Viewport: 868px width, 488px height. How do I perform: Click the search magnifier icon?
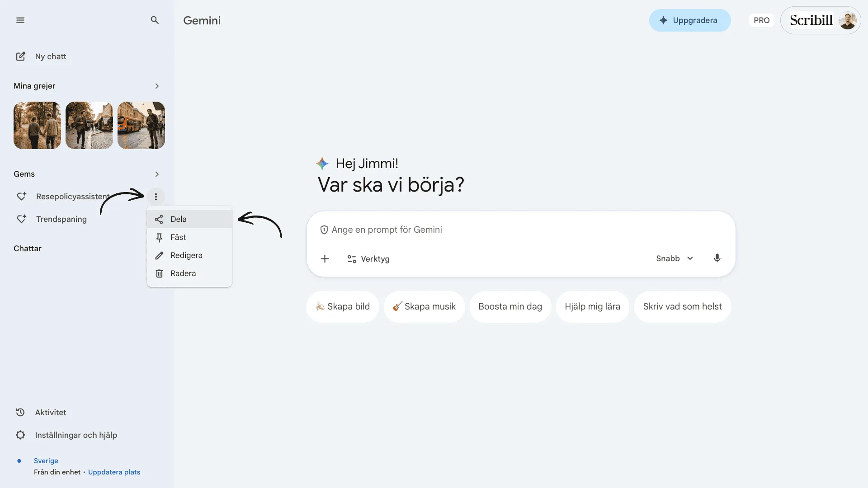coord(155,20)
